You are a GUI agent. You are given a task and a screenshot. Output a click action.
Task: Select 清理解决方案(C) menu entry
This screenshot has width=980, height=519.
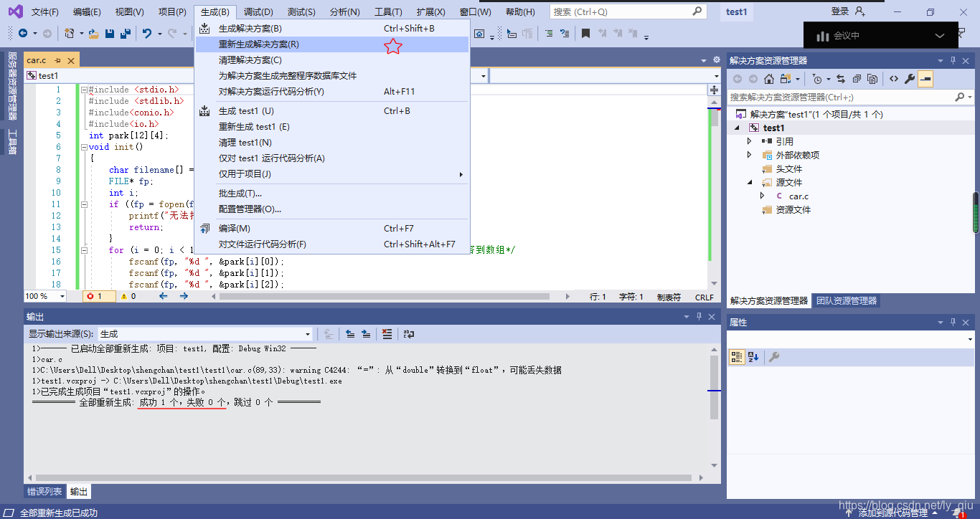pos(332,59)
